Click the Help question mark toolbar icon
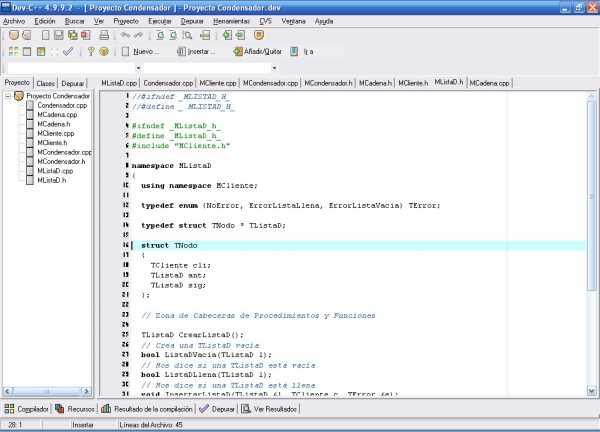This screenshot has width=600, height=432. tap(90, 51)
